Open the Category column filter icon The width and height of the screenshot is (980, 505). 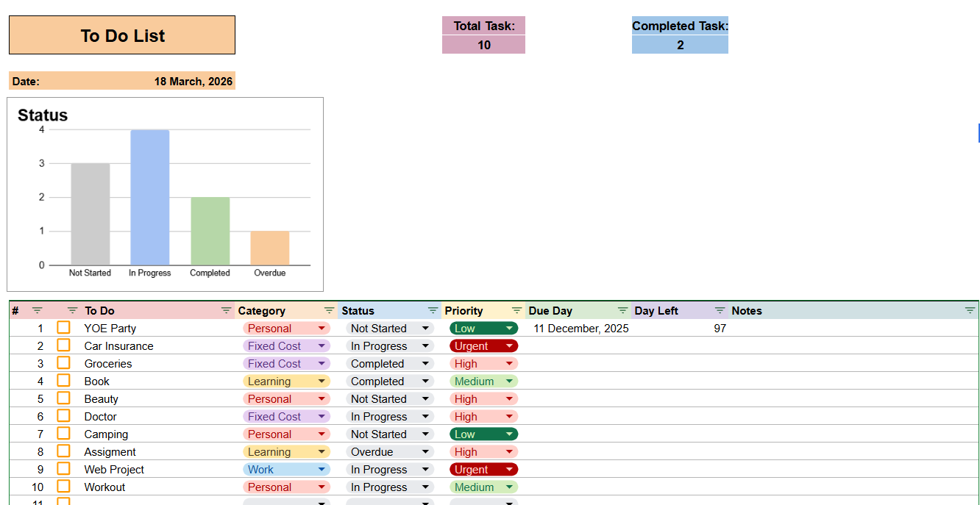click(x=329, y=311)
